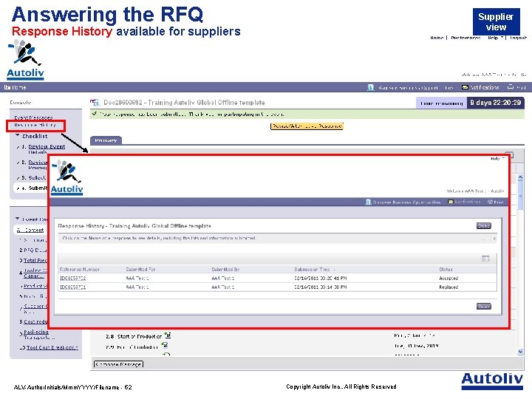Open the Tool Cost Breakdown content link

52,348
